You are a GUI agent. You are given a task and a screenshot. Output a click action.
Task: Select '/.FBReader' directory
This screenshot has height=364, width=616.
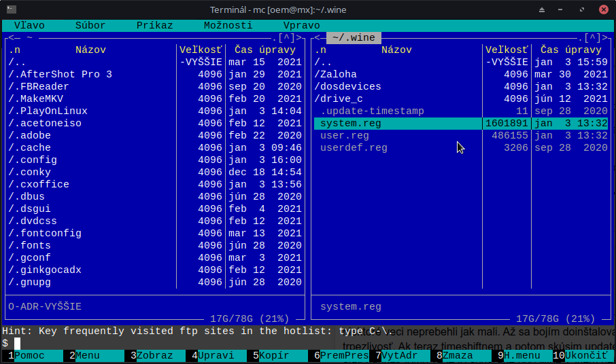click(155, 86)
